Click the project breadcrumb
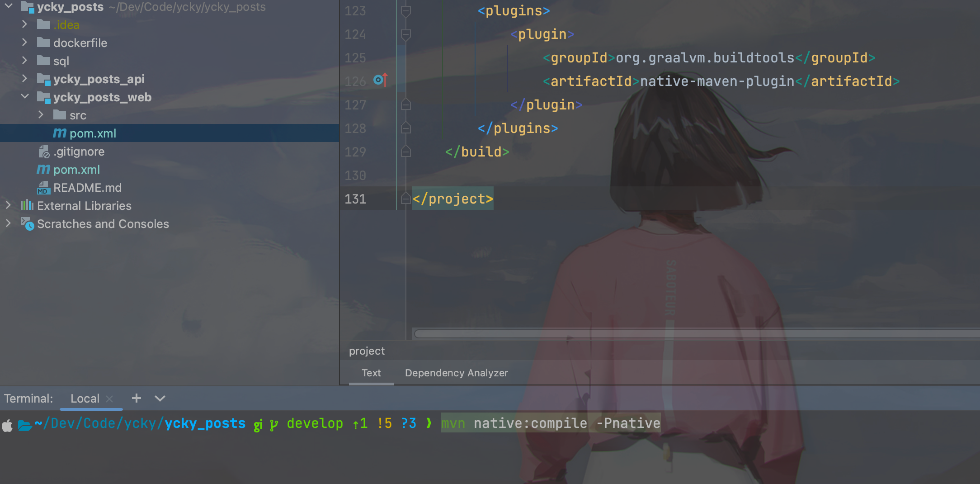The image size is (980, 484). point(367,351)
